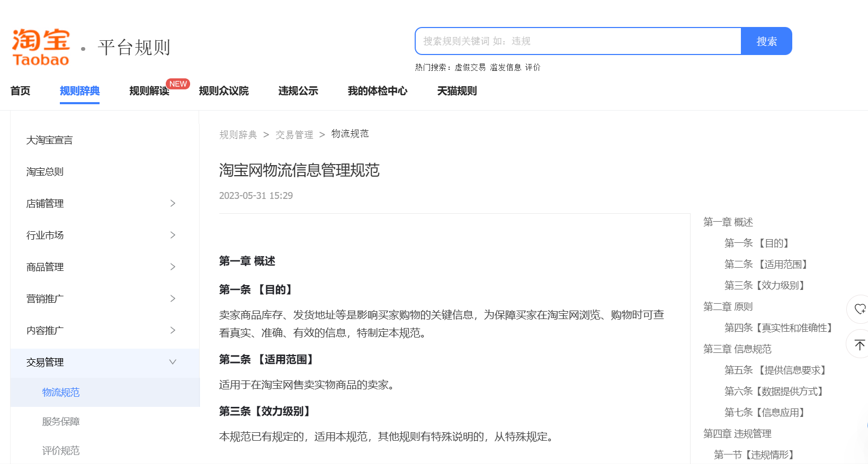Click hot search term 滥发信息
Viewport: 868px width, 464px height.
[x=506, y=67]
